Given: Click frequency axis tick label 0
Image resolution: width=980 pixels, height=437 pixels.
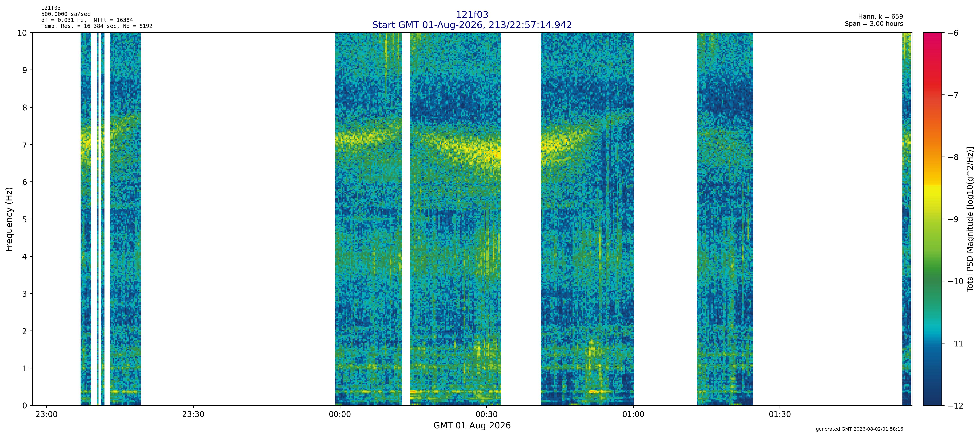Looking at the screenshot, I should pyautogui.click(x=25, y=406).
